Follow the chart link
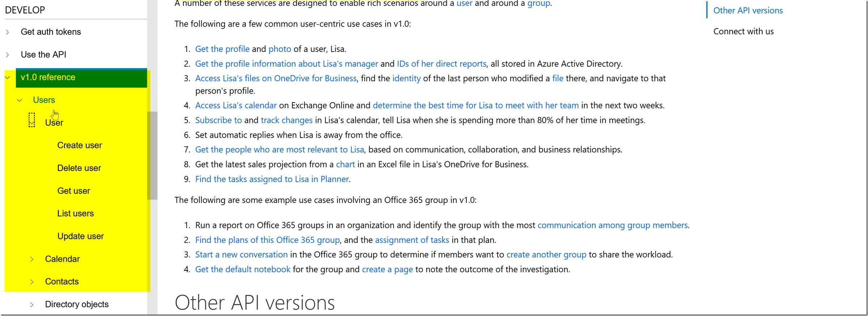Viewport: 868px width, 316px height. [345, 165]
